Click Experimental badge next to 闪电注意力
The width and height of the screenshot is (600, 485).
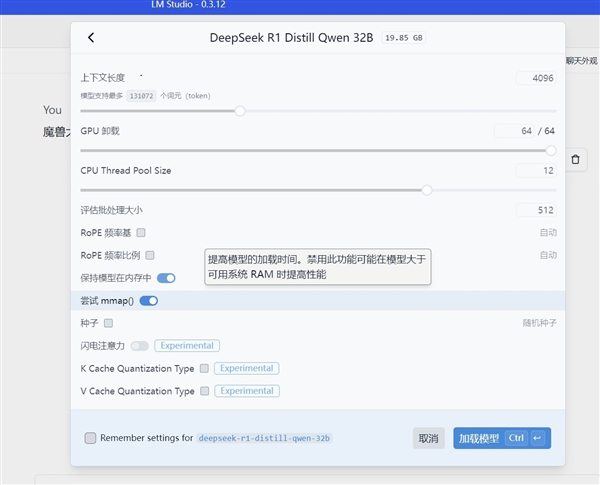(x=187, y=346)
